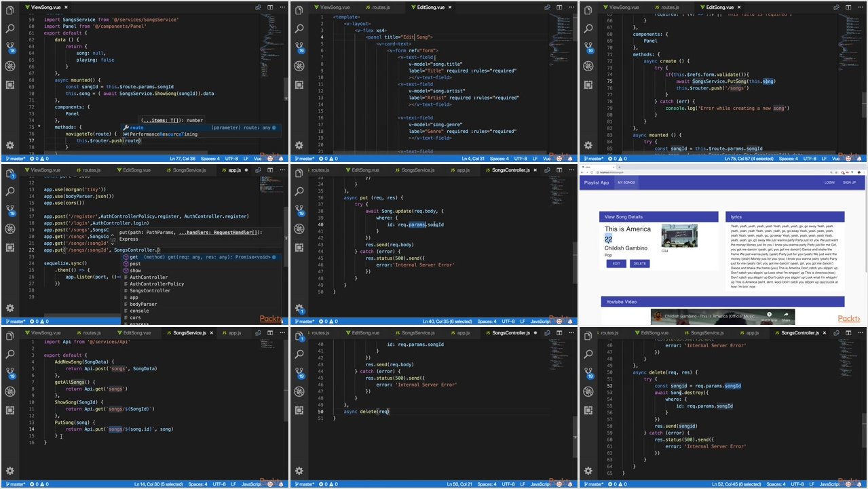Open Manage gear in top-left ViewSong.vue editor
Screen dimensions: 868x489
10,145
